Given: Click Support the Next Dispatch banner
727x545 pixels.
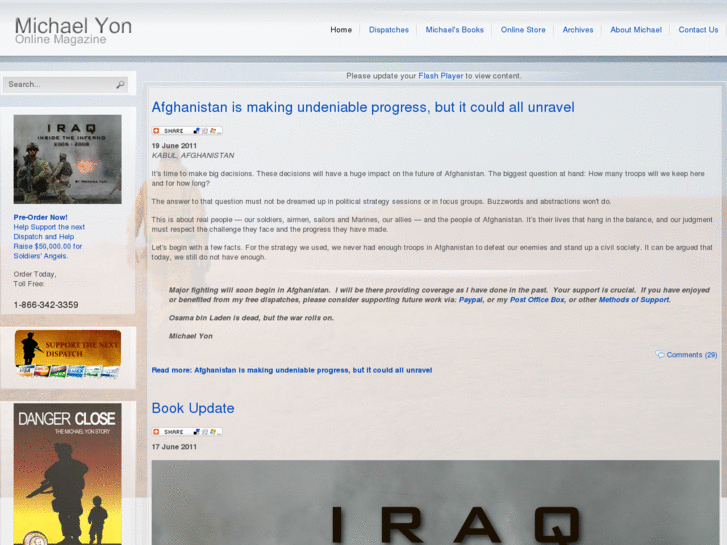Looking at the screenshot, I should 68,354.
